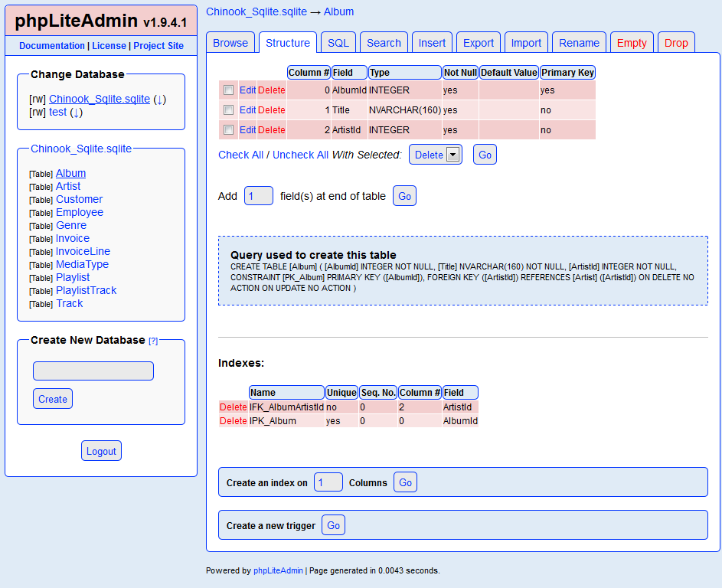Image resolution: width=722 pixels, height=588 pixels.
Task: Open the Track table in sidebar
Action: pos(69,304)
